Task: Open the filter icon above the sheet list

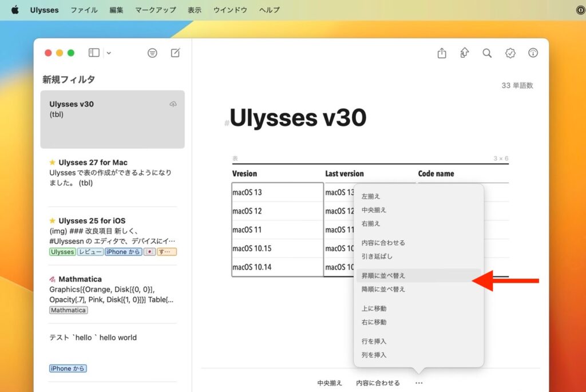Action: (x=152, y=53)
